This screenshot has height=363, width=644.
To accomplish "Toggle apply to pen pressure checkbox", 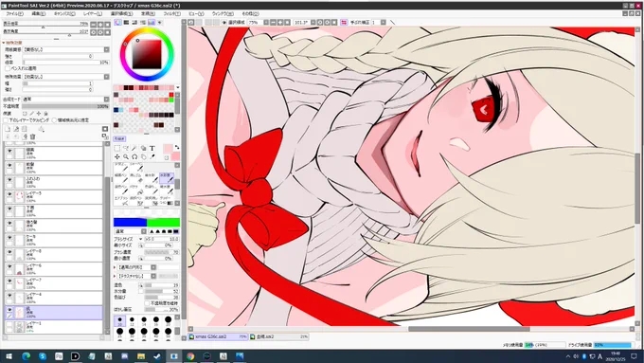I will coord(7,68).
